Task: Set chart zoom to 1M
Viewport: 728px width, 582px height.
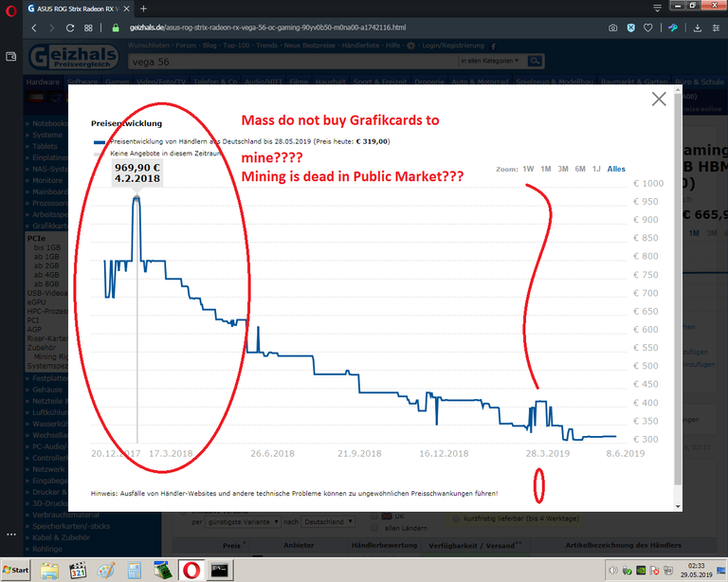Action: 546,169
